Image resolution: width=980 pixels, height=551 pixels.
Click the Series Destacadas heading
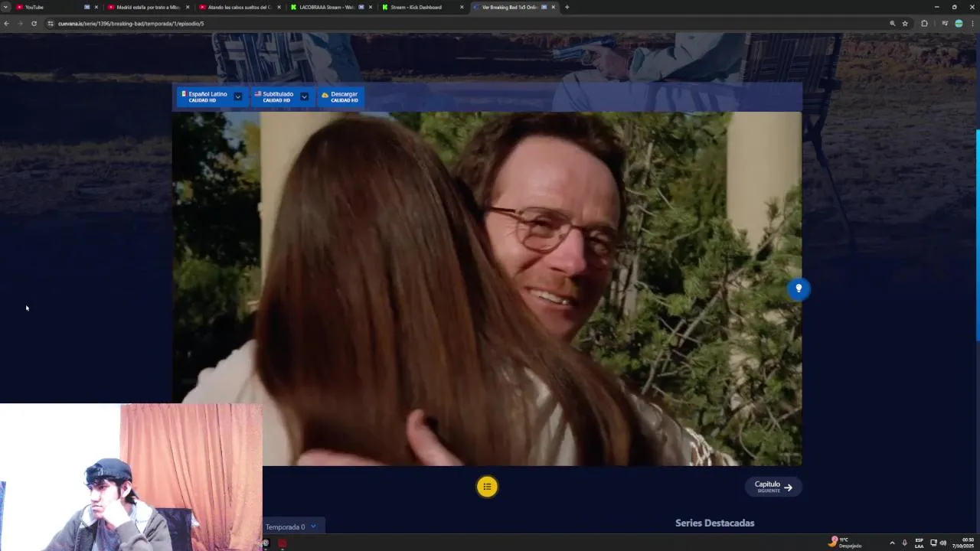(714, 523)
